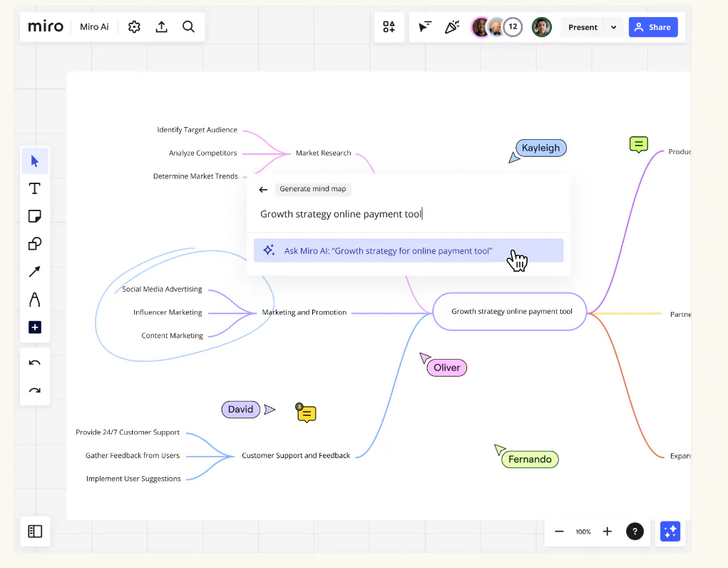Toggle the frames side panel

coord(35,531)
